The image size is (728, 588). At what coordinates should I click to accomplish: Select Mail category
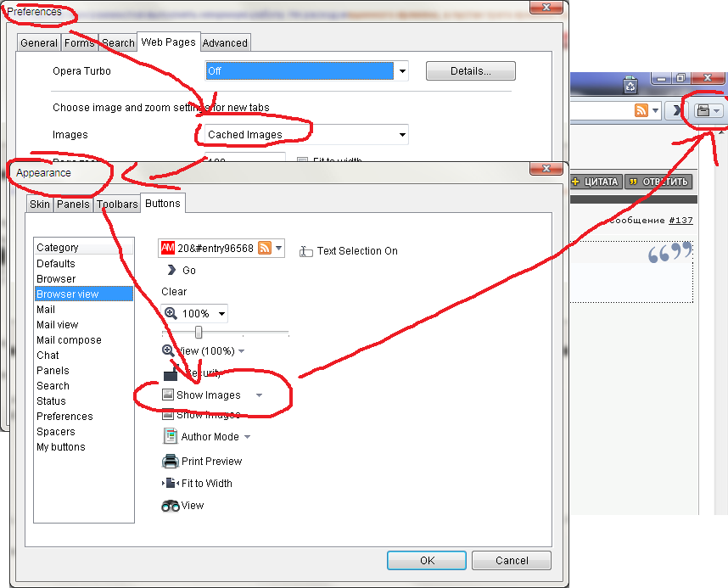pyautogui.click(x=83, y=310)
